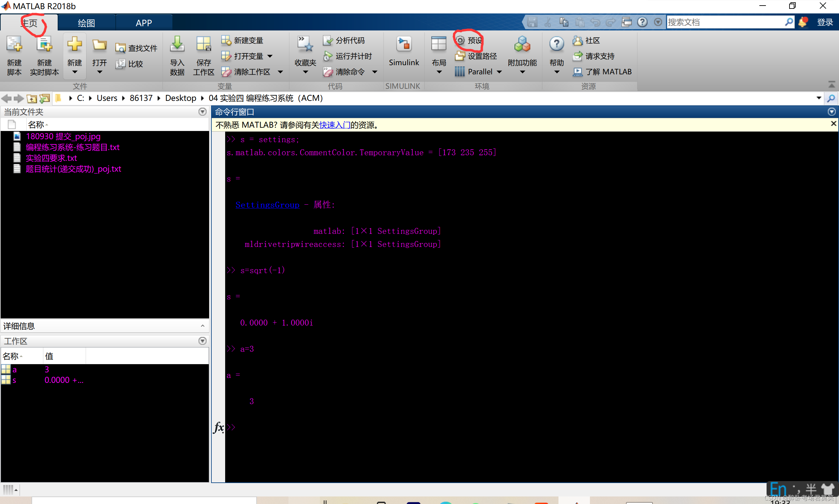Expand the 清除命令 dropdown arrow
The height and width of the screenshot is (504, 839).
click(375, 72)
